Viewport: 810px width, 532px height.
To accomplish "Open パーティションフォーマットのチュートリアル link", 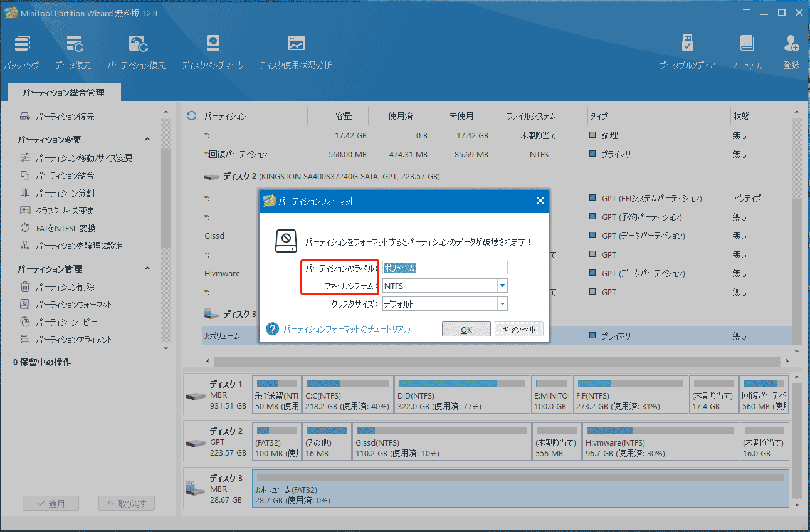I will (347, 329).
